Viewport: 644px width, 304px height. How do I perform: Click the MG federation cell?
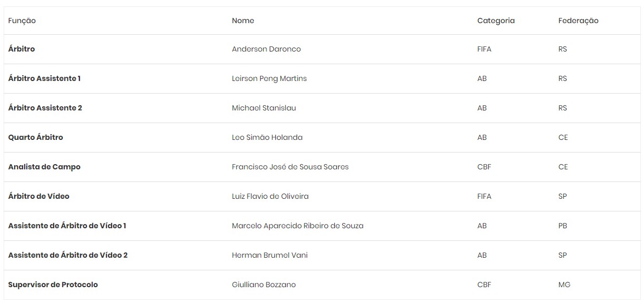tap(564, 285)
